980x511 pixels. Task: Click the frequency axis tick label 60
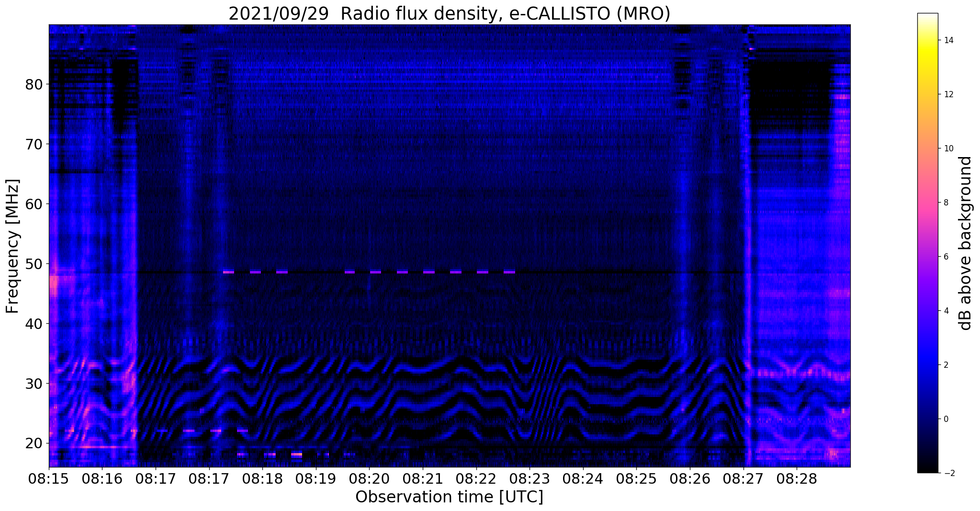pyautogui.click(x=34, y=204)
